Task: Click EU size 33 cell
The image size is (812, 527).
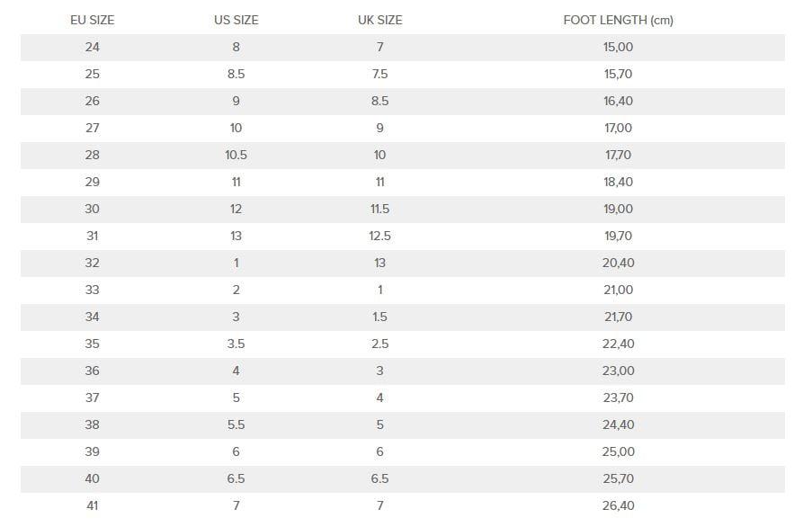Action: tap(93, 290)
